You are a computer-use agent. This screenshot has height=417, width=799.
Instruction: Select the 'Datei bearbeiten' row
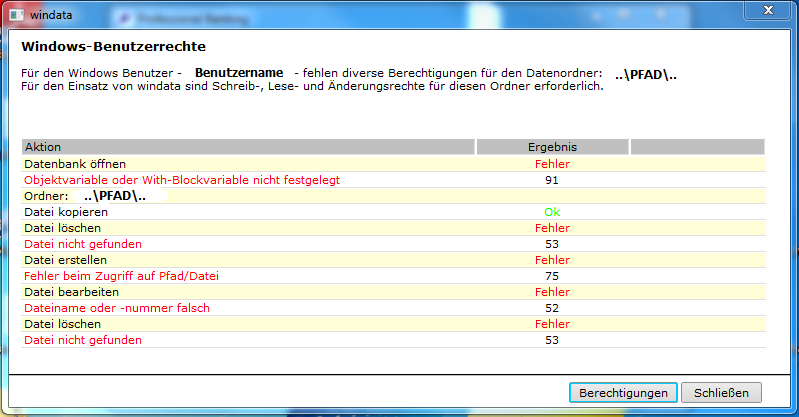pos(393,292)
